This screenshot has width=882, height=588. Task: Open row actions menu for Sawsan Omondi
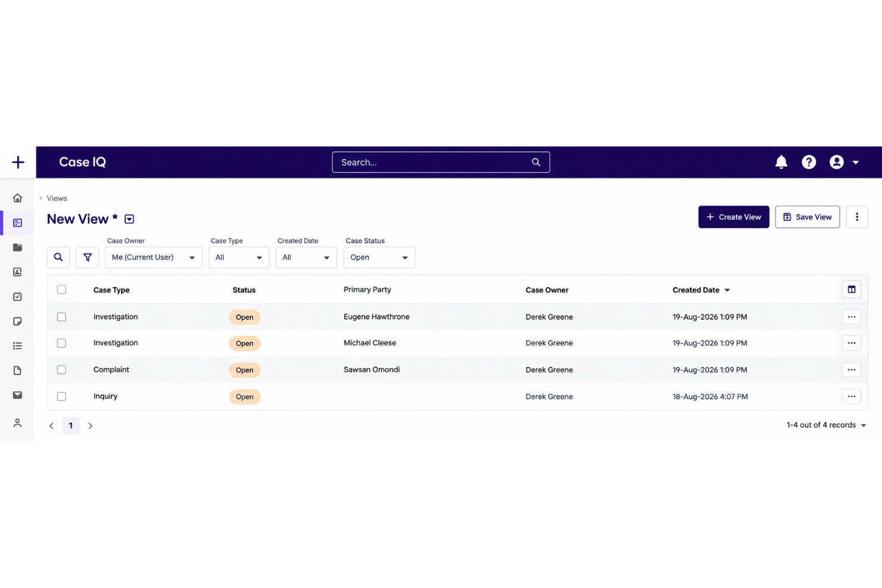point(852,370)
